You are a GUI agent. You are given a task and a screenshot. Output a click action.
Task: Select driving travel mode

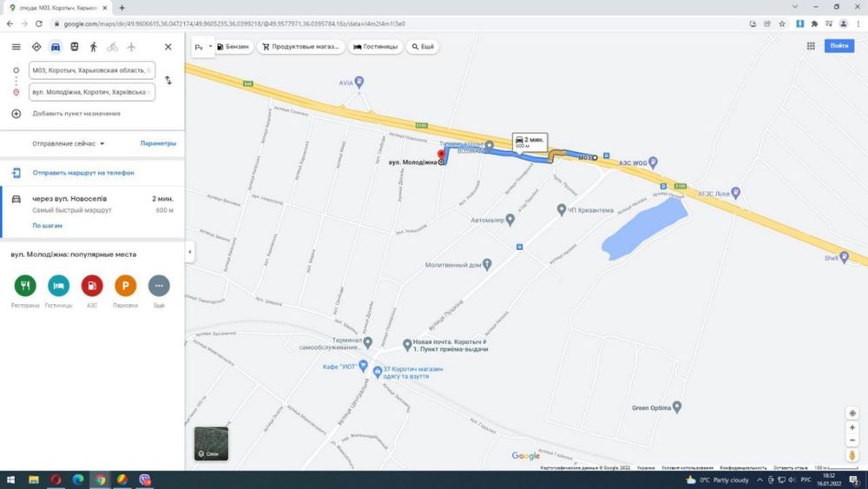point(56,47)
